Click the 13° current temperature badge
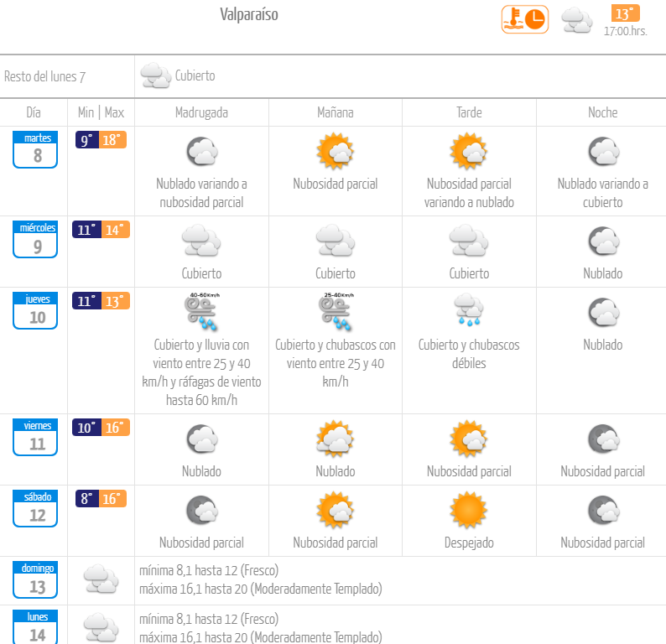Screen dimensions: 666x644 coord(625,13)
